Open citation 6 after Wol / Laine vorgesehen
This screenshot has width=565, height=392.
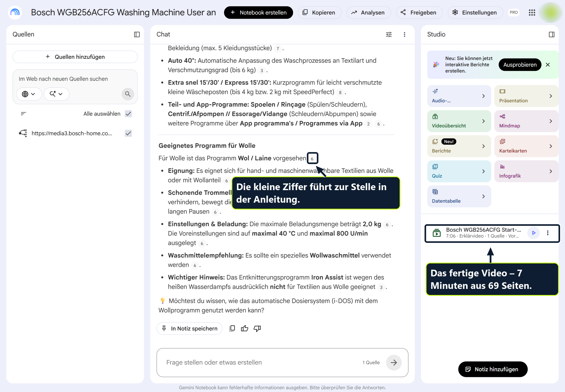312,159
